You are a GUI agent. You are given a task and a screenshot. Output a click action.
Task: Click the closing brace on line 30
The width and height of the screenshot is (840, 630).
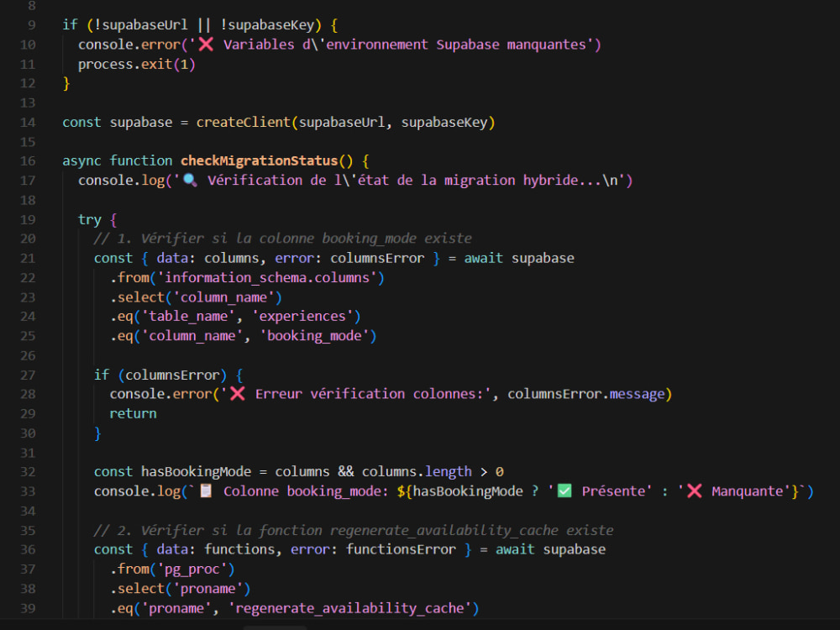pyautogui.click(x=97, y=433)
